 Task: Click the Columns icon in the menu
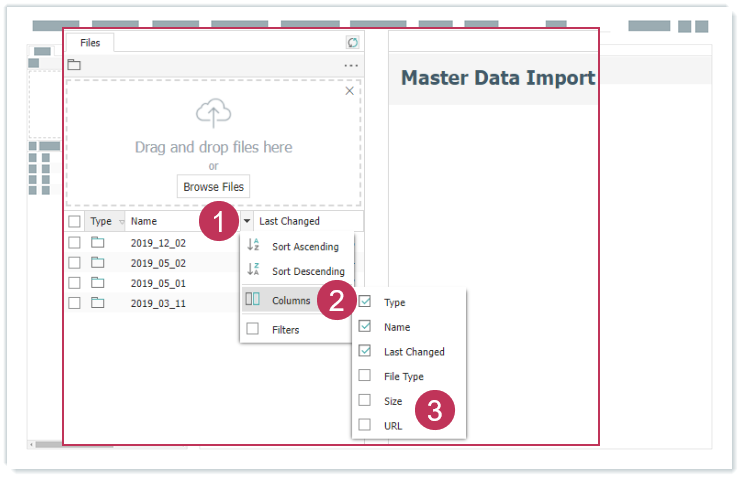253,300
